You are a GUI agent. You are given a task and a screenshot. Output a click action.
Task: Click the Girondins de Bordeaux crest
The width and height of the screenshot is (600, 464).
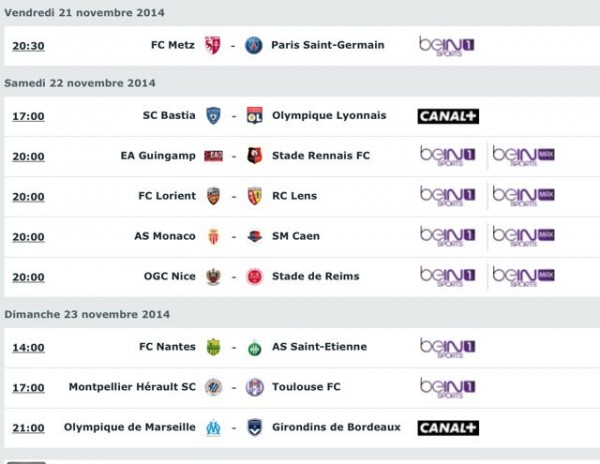click(254, 427)
